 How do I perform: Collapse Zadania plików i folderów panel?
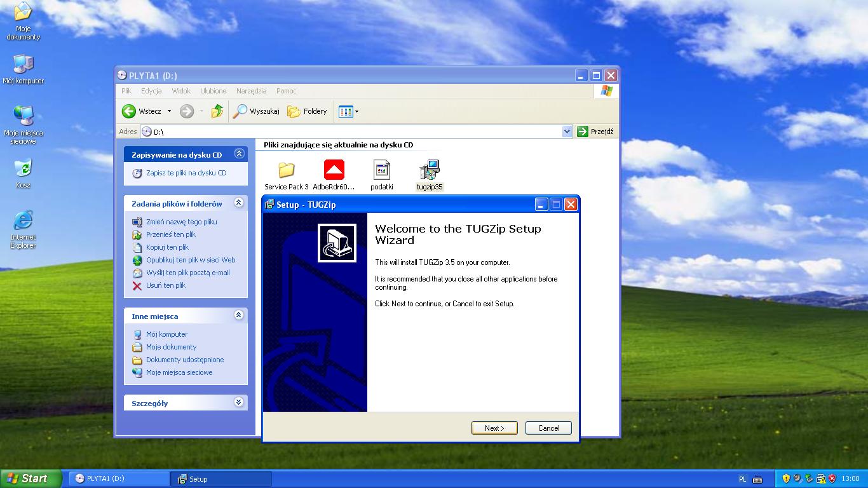tap(239, 203)
